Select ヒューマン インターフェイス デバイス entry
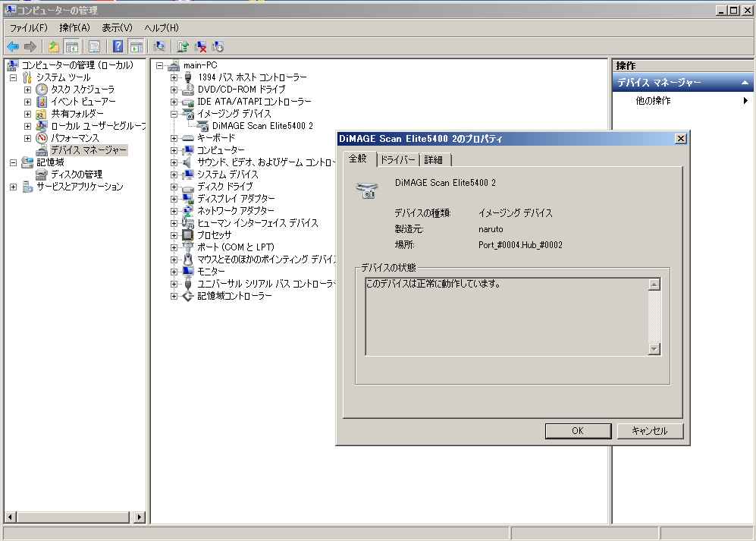Viewport: 756px width, 541px height. [258, 223]
